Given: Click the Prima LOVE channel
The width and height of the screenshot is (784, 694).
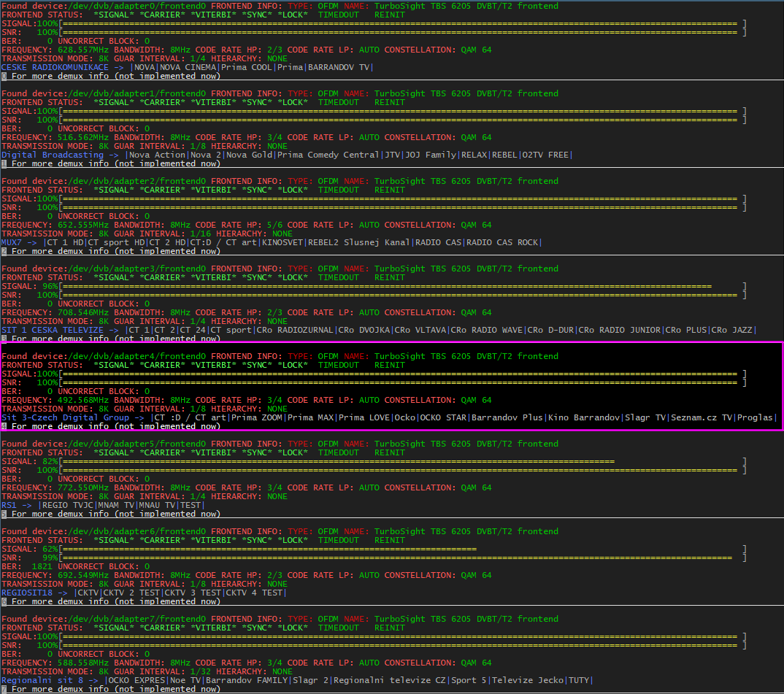Looking at the screenshot, I should coord(364,417).
